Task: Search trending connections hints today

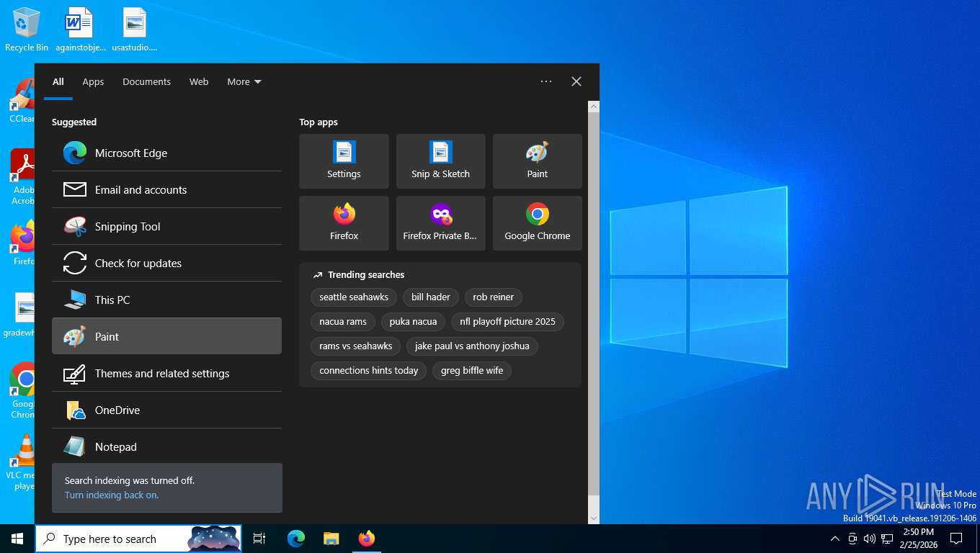Action: [369, 370]
